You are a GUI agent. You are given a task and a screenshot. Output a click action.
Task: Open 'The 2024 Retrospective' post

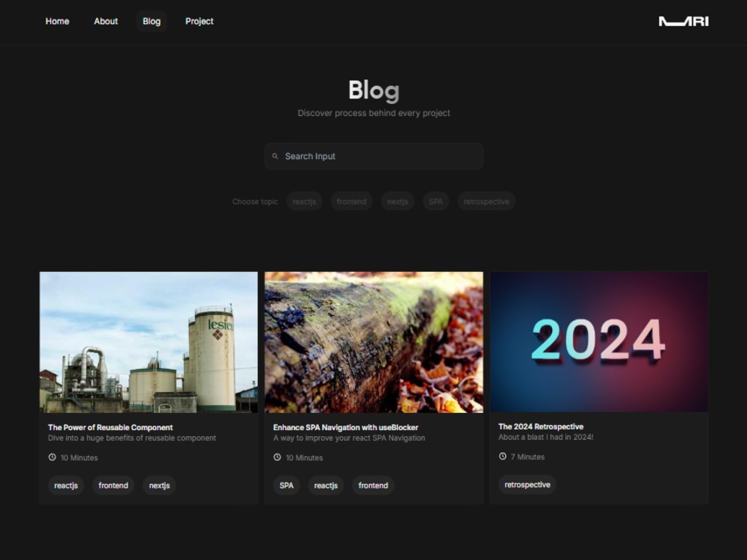click(541, 426)
